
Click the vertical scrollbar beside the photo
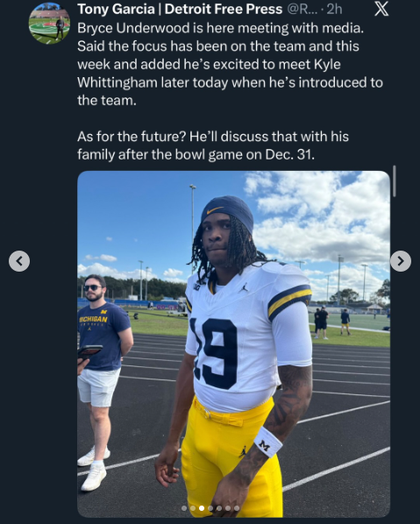395,181
